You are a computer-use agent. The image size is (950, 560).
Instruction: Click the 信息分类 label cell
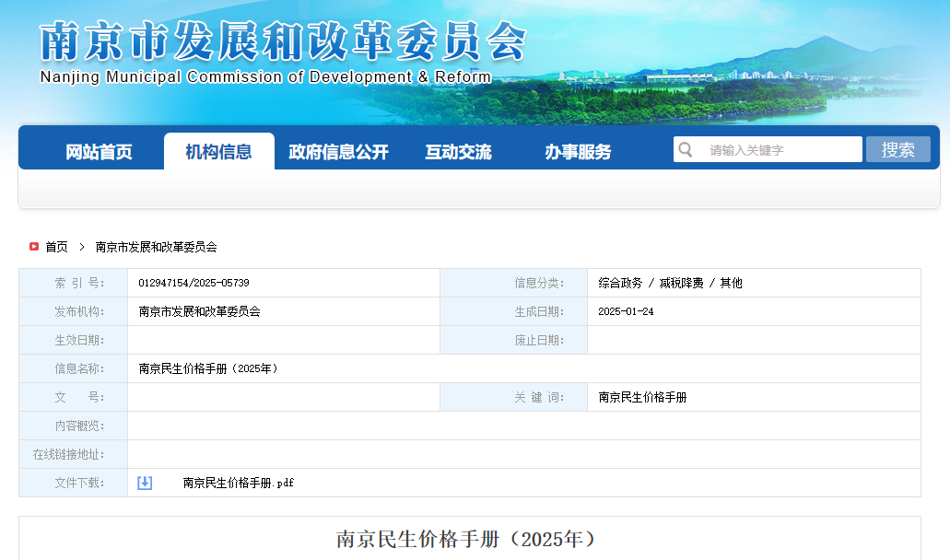pyautogui.click(x=514, y=283)
